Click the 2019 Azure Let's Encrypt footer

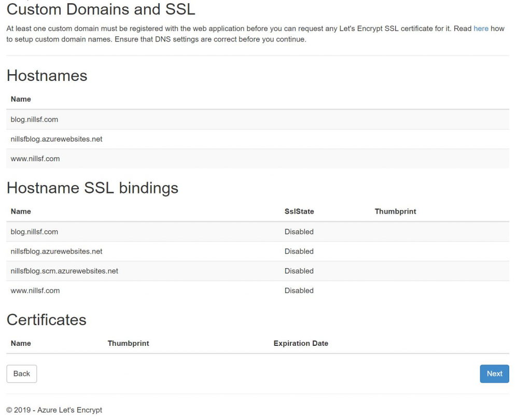(x=54, y=410)
